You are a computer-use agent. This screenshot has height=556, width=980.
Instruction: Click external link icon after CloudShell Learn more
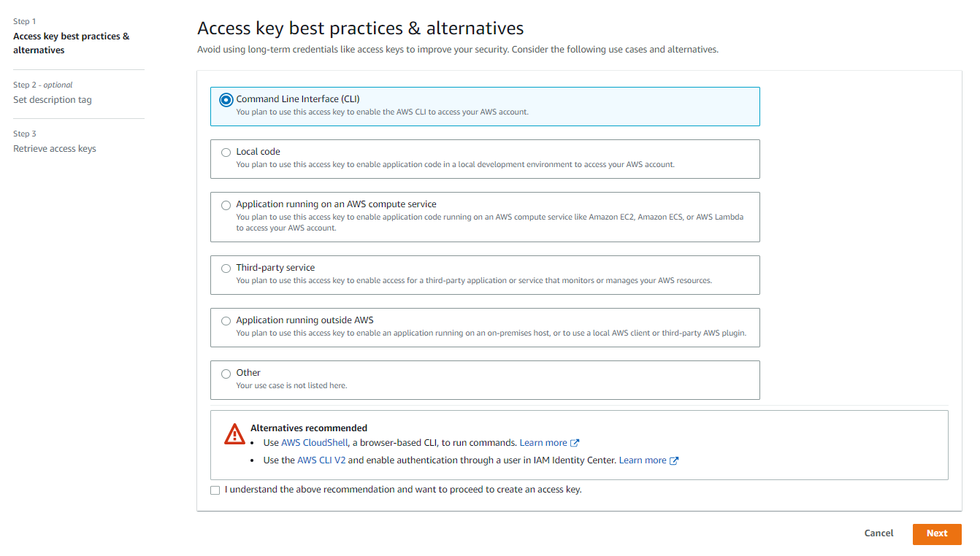click(x=575, y=443)
